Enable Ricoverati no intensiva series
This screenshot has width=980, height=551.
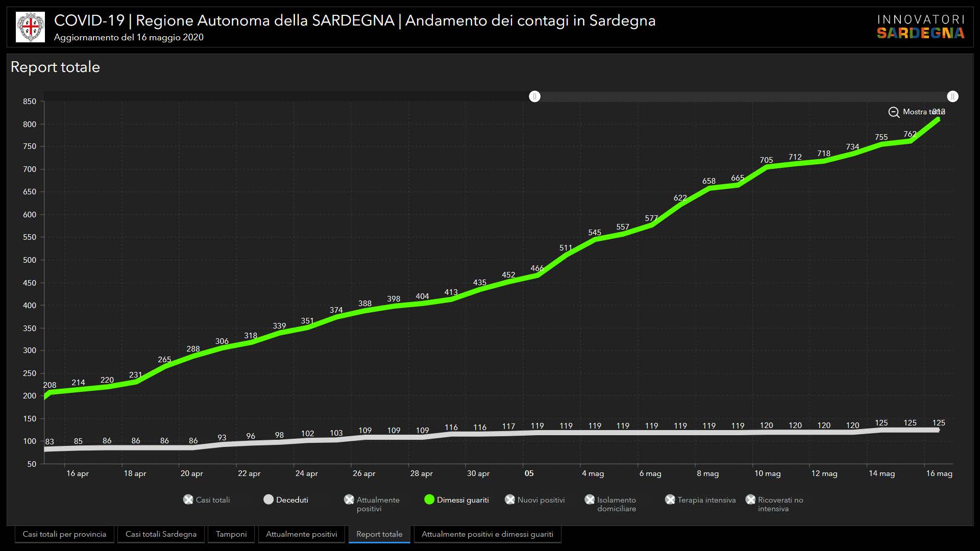click(751, 499)
